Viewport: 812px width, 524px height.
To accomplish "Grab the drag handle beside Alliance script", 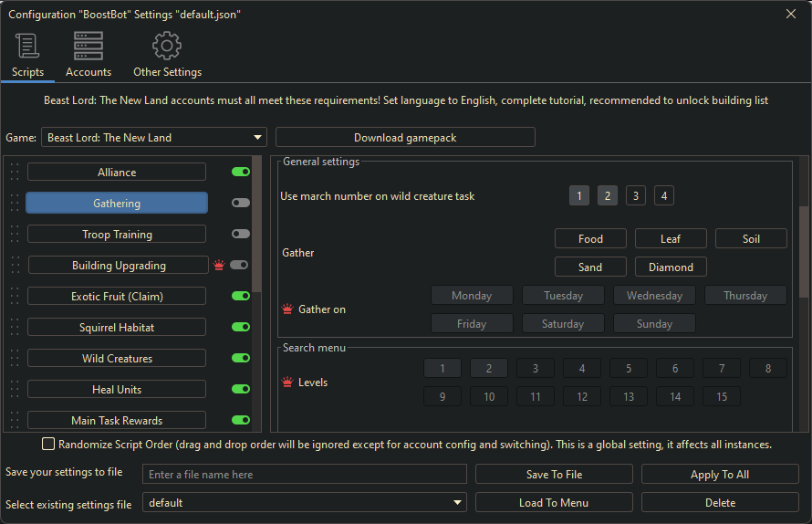I will (x=15, y=172).
